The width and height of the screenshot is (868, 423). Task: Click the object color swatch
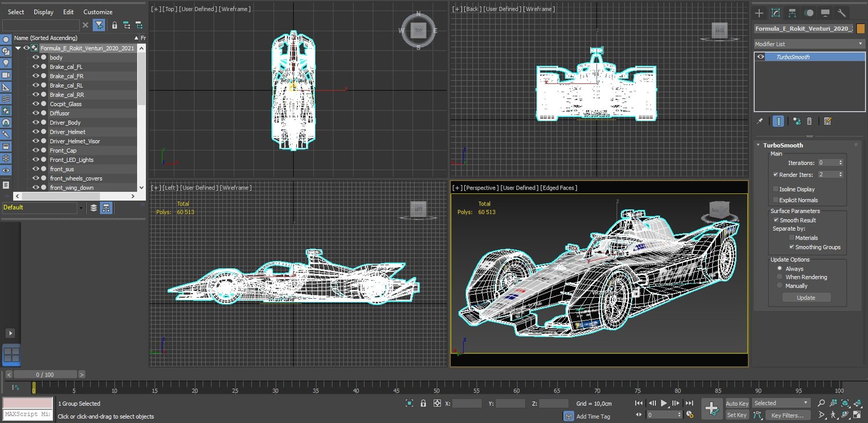pyautogui.click(x=861, y=28)
